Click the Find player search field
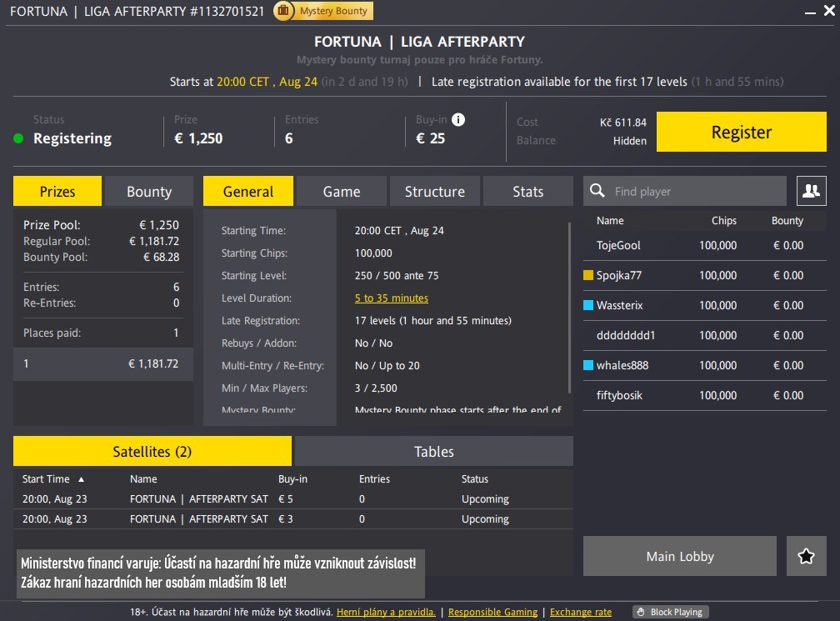Screen dimensions: 840x621 coord(696,192)
